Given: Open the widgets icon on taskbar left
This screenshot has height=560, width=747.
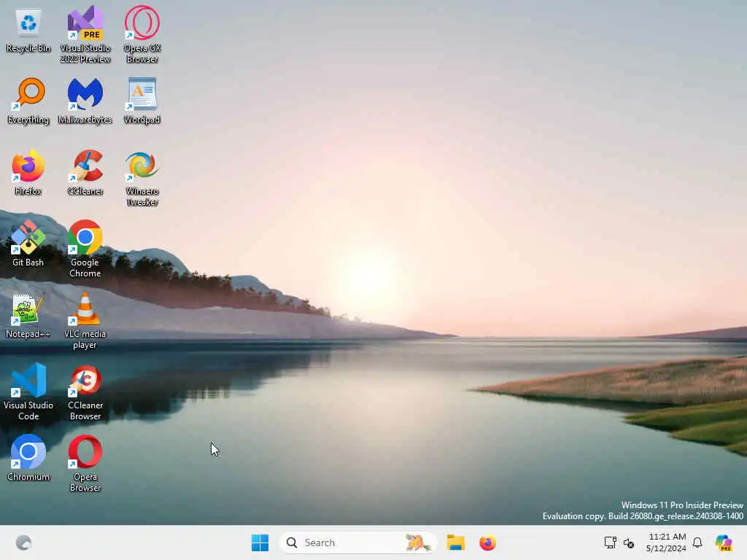Looking at the screenshot, I should (x=23, y=542).
